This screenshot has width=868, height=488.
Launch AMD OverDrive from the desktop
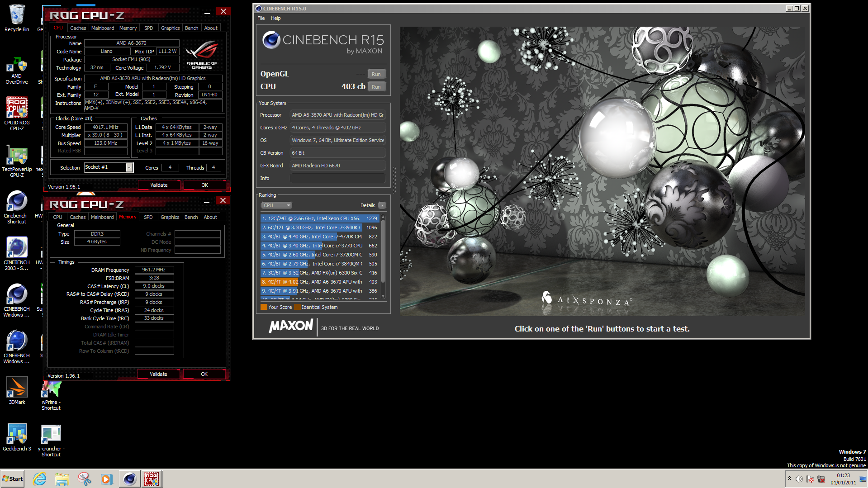17,70
